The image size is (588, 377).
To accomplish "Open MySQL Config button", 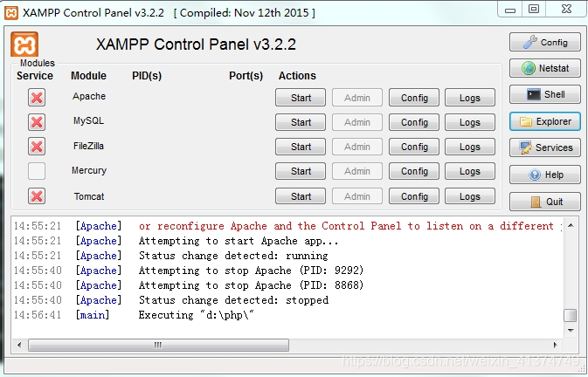I will 414,122.
